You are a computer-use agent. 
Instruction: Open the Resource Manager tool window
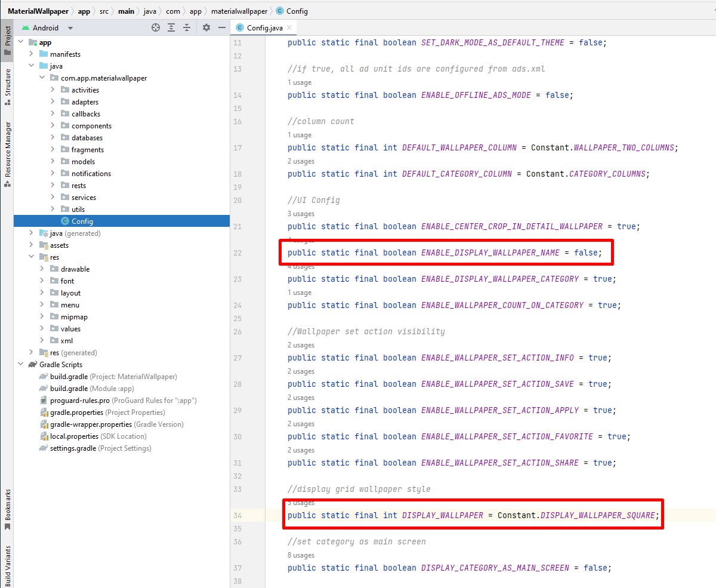point(7,155)
